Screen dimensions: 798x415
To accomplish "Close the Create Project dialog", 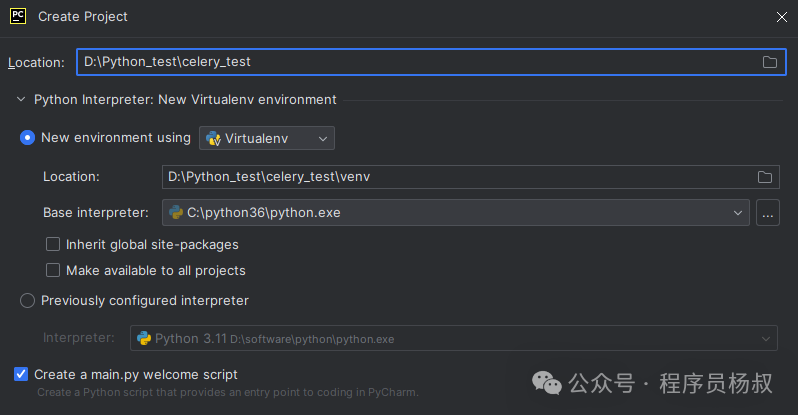I will pos(781,17).
